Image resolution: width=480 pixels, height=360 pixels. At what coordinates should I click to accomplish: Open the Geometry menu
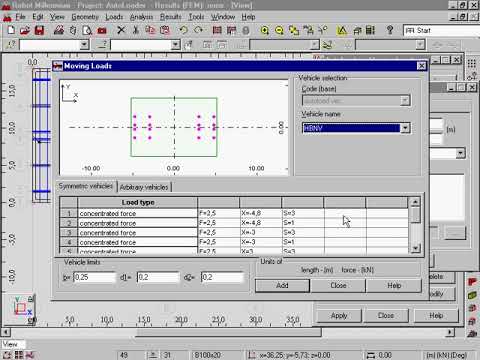pyautogui.click(x=85, y=17)
